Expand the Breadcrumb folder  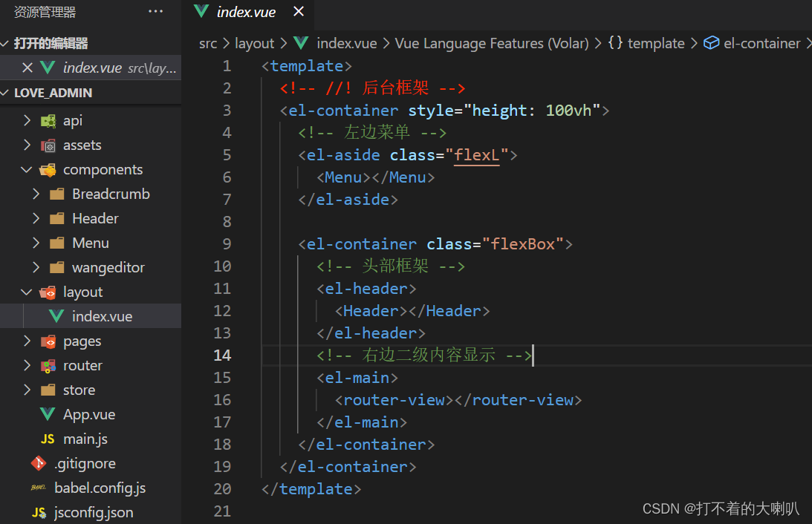pyautogui.click(x=36, y=194)
